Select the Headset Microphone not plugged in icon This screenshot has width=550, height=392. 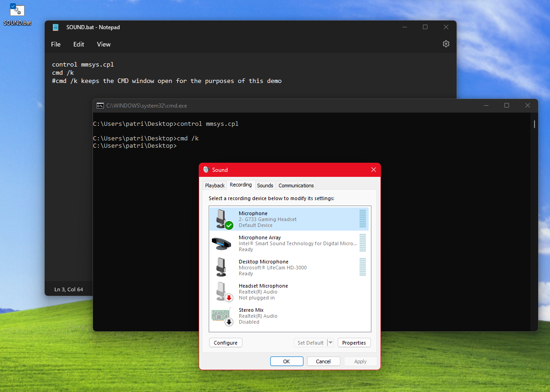pyautogui.click(x=224, y=292)
